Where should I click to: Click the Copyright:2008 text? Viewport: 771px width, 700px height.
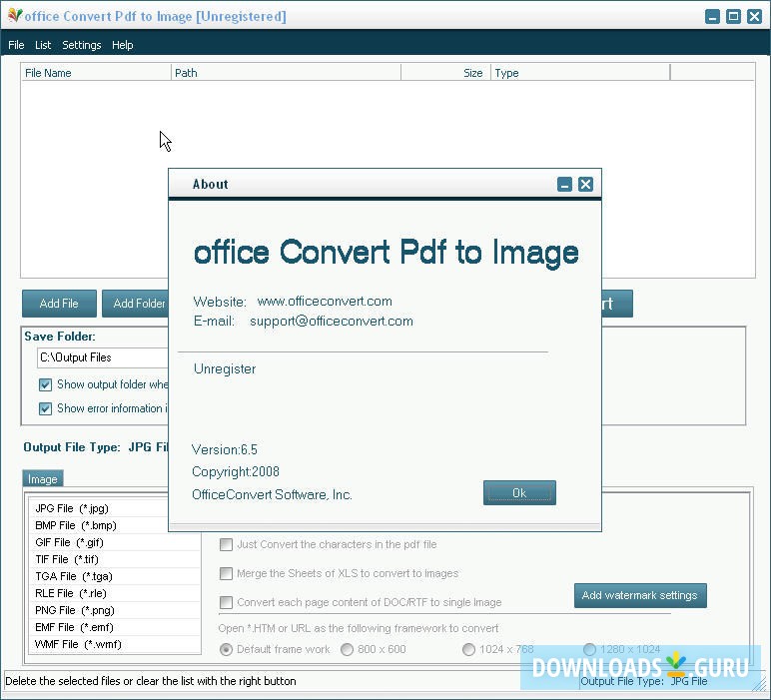coord(236,471)
